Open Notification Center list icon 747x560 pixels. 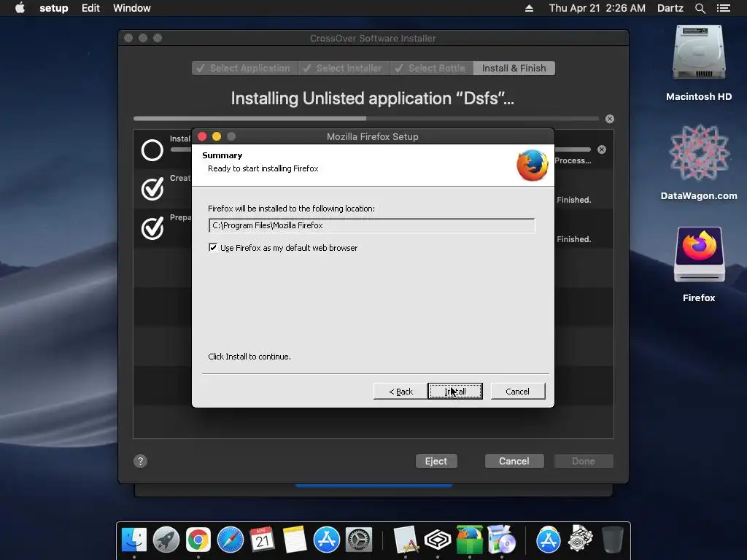724,8
